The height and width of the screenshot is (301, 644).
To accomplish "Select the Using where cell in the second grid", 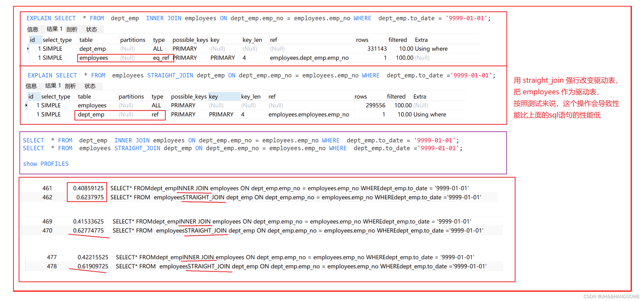I will click(430, 115).
